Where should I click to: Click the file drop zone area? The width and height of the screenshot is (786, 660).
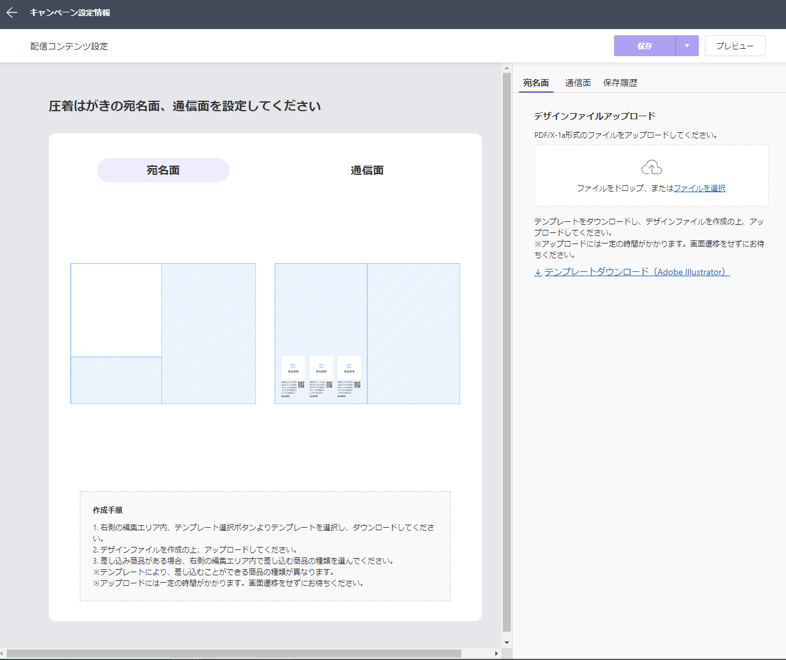(x=651, y=175)
